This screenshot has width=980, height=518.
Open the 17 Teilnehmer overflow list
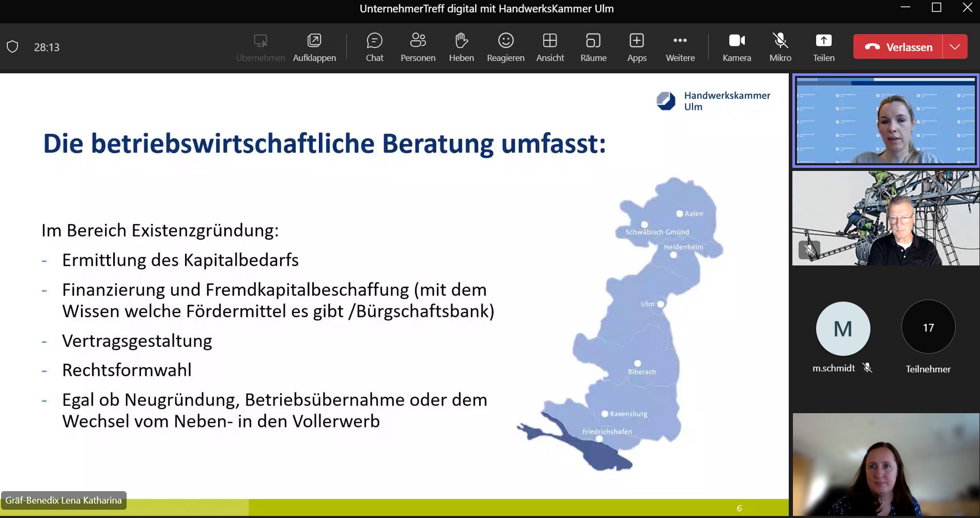[x=928, y=328]
